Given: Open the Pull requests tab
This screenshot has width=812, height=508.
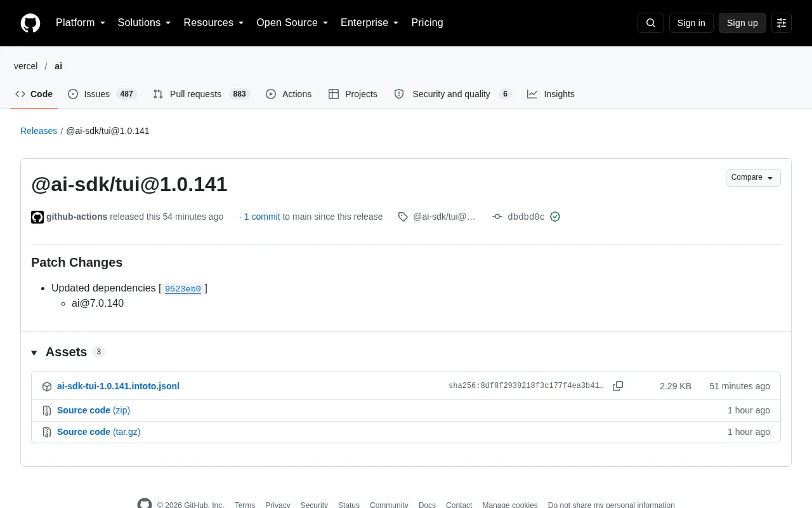Looking at the screenshot, I should point(202,94).
